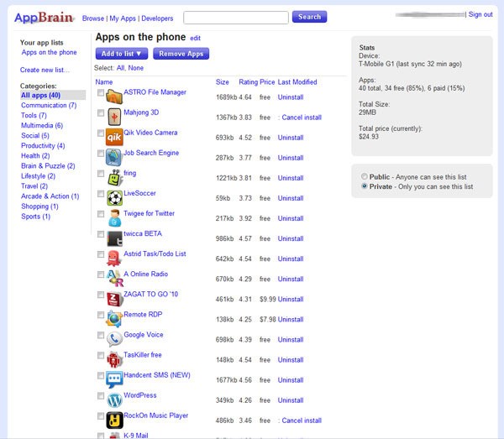504x439 pixels.
Task: Choose the Public list radio button
Action: [x=365, y=176]
